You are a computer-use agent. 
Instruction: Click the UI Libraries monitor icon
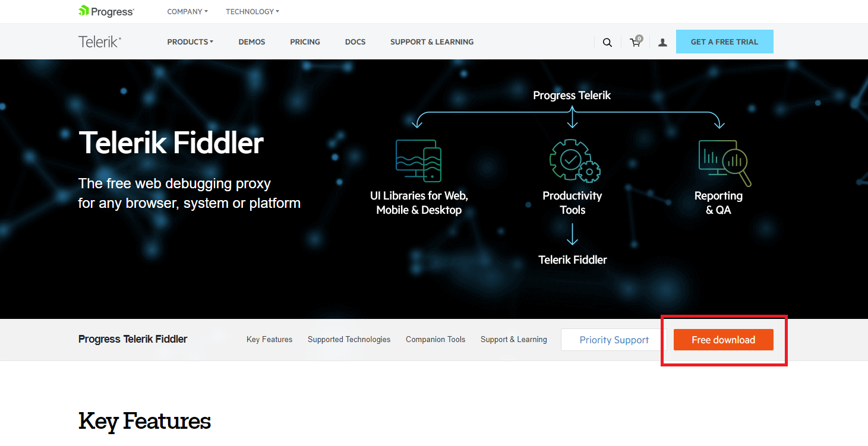click(418, 161)
